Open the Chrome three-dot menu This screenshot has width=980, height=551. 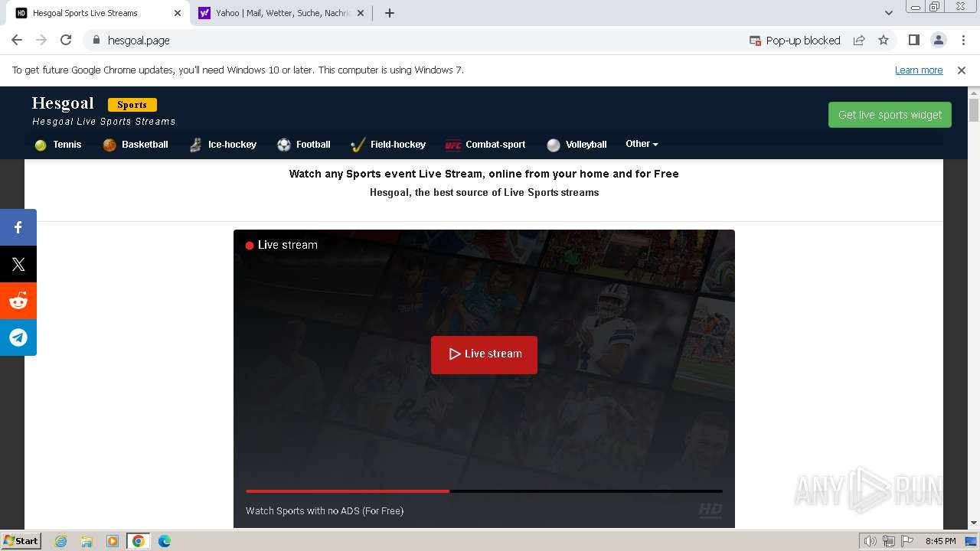click(962, 41)
